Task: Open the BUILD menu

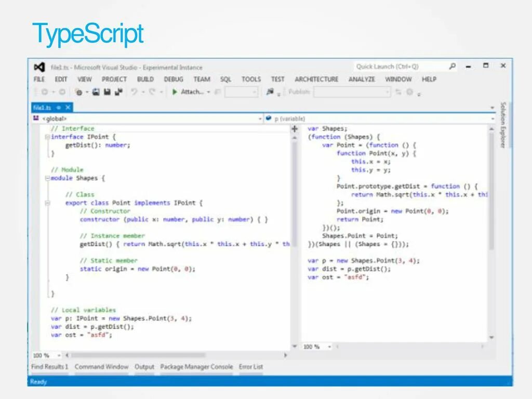Action: click(x=145, y=79)
